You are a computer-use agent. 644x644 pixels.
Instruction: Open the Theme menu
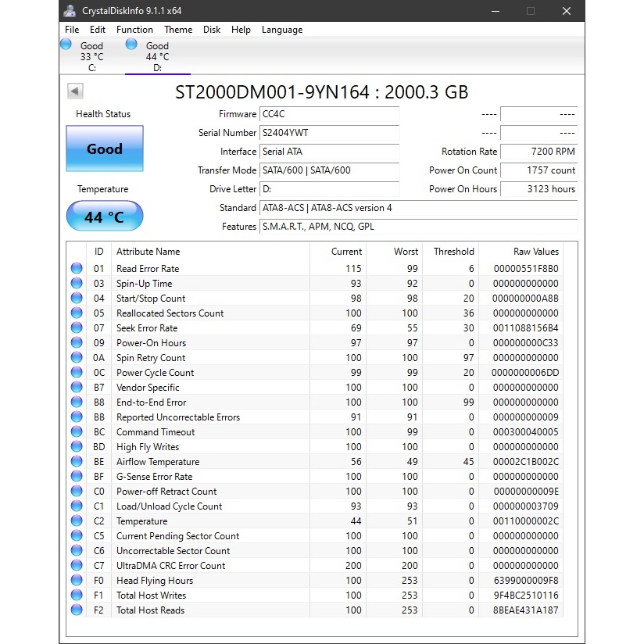pyautogui.click(x=178, y=30)
